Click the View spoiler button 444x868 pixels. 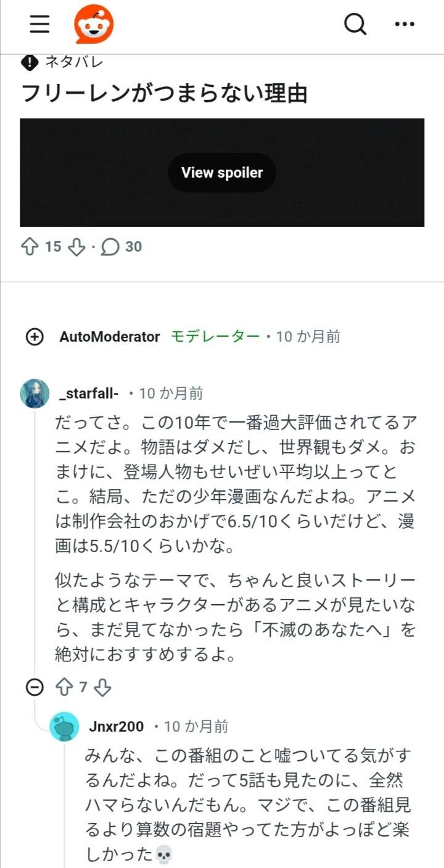click(222, 173)
